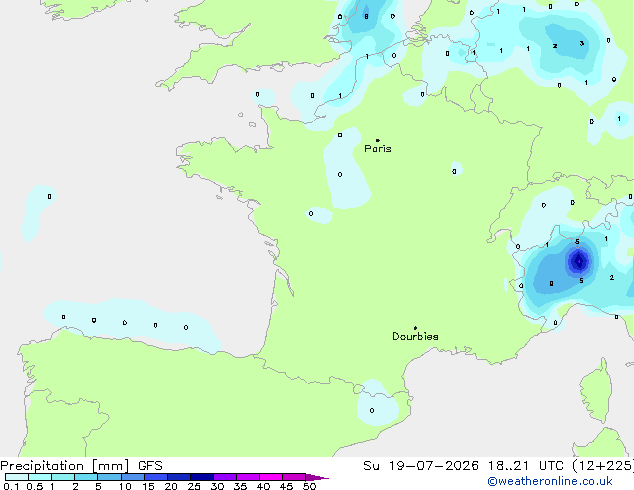Select the Paris location dot marker

pyautogui.click(x=378, y=140)
